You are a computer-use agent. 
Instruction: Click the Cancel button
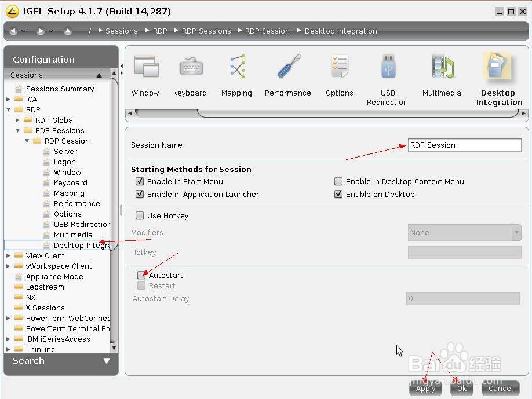click(501, 388)
